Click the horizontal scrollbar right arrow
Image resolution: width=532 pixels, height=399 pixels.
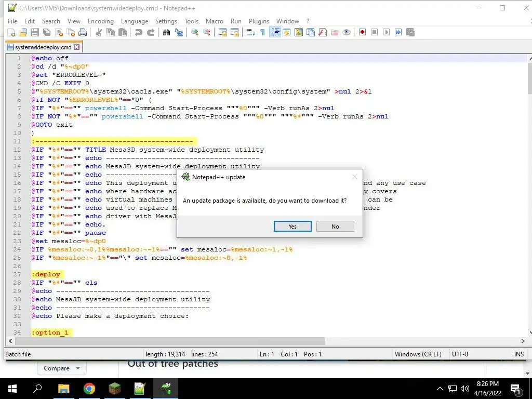[x=523, y=341]
